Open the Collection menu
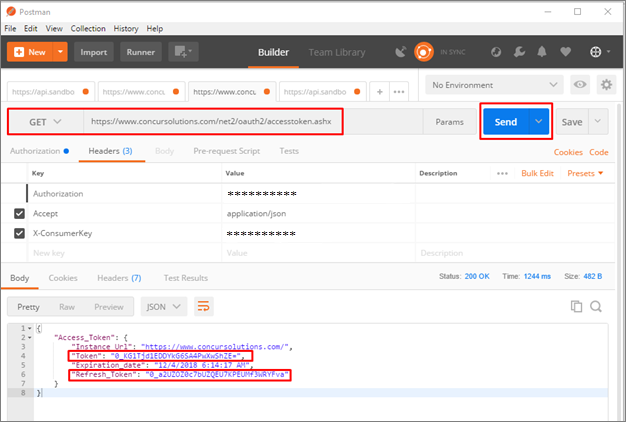Image resolution: width=626 pixels, height=422 pixels. click(88, 28)
